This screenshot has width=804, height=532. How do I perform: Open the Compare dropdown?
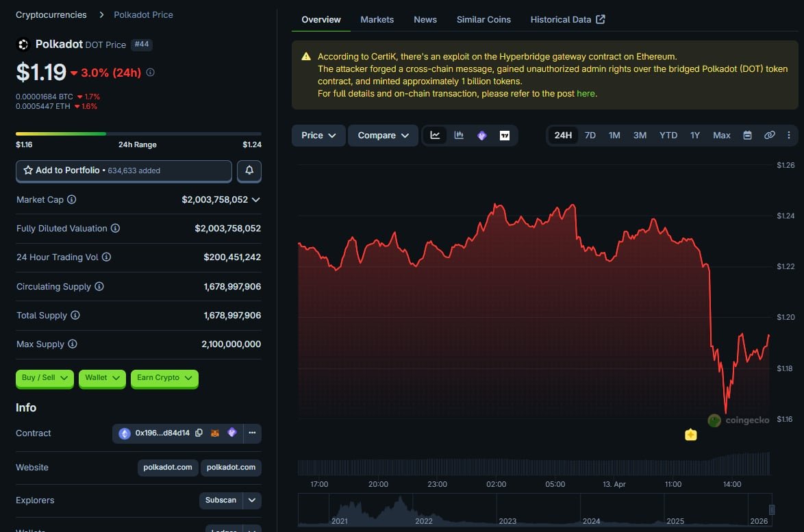tap(383, 136)
